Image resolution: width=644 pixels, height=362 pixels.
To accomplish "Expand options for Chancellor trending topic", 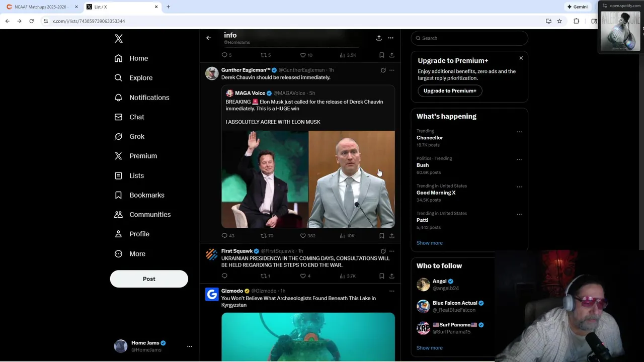I will pyautogui.click(x=519, y=132).
